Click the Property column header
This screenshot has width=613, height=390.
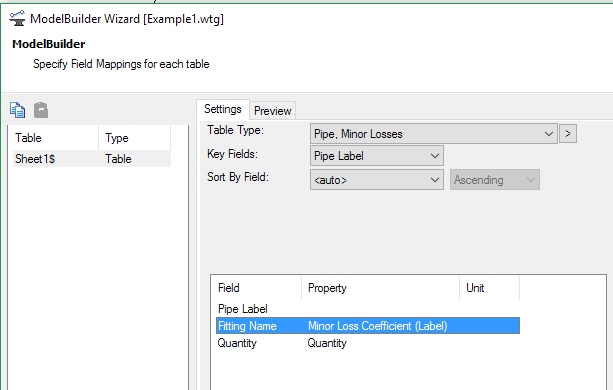[380, 288]
